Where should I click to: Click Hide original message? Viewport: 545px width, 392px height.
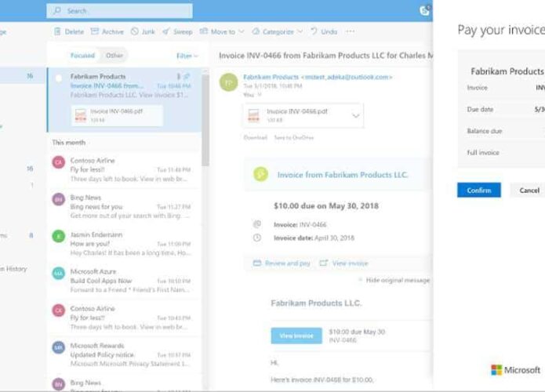pyautogui.click(x=395, y=280)
